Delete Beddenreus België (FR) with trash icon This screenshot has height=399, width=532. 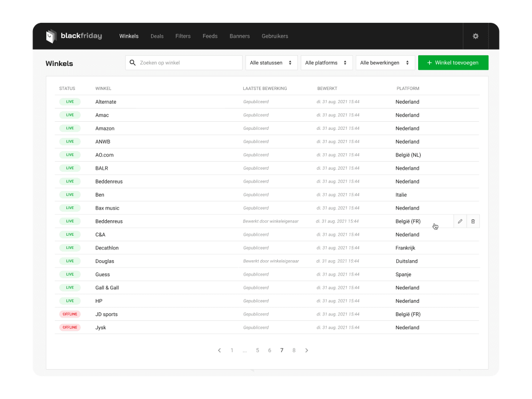[x=473, y=221]
